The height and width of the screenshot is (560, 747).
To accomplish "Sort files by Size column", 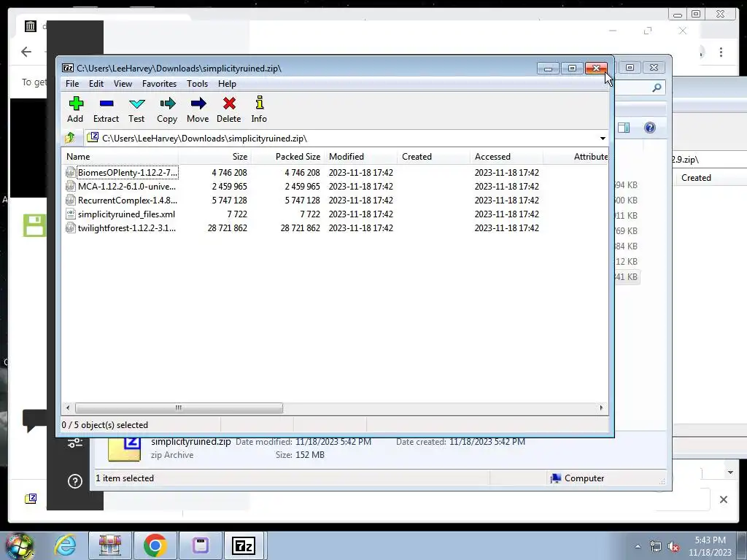I will pyautogui.click(x=215, y=157).
